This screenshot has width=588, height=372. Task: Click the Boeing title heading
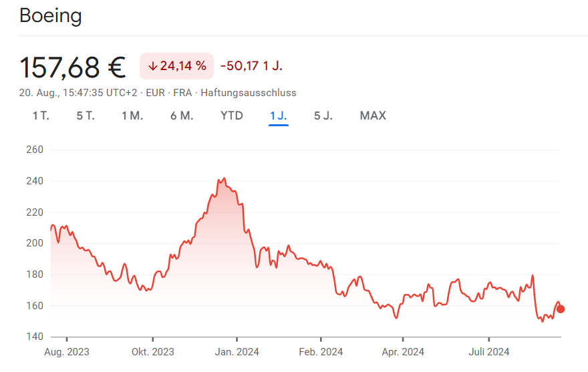pos(51,16)
